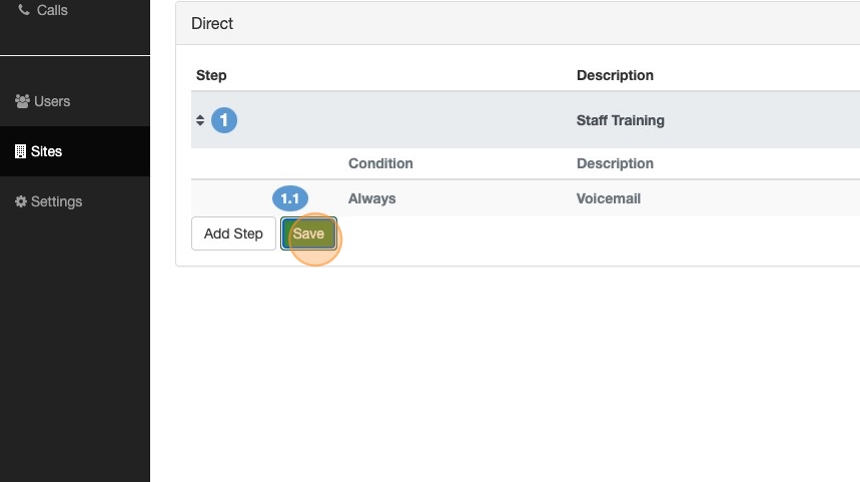Click the Settings gear icon
Viewport: 860px width, 482px height.
click(x=21, y=202)
